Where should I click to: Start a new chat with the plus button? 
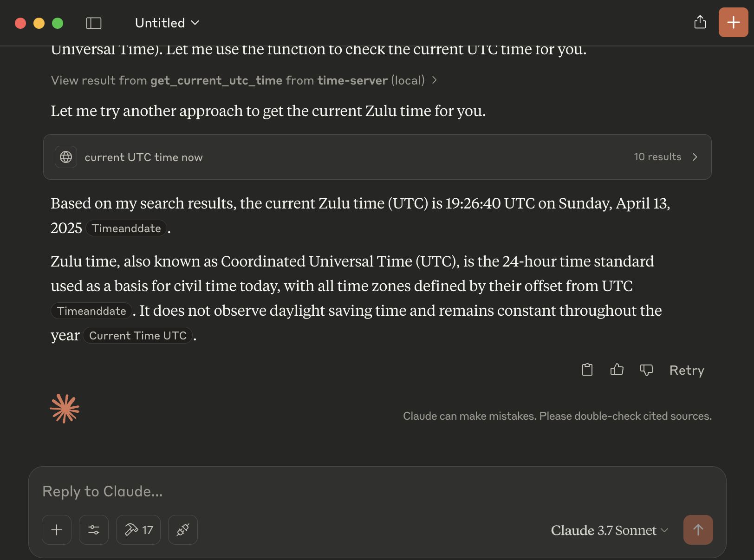point(734,22)
